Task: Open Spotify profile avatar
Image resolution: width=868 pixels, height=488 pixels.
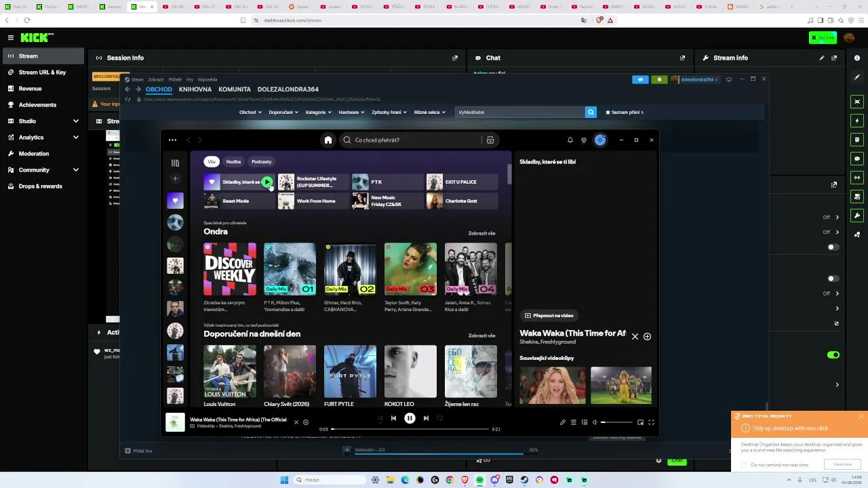Action: (600, 140)
